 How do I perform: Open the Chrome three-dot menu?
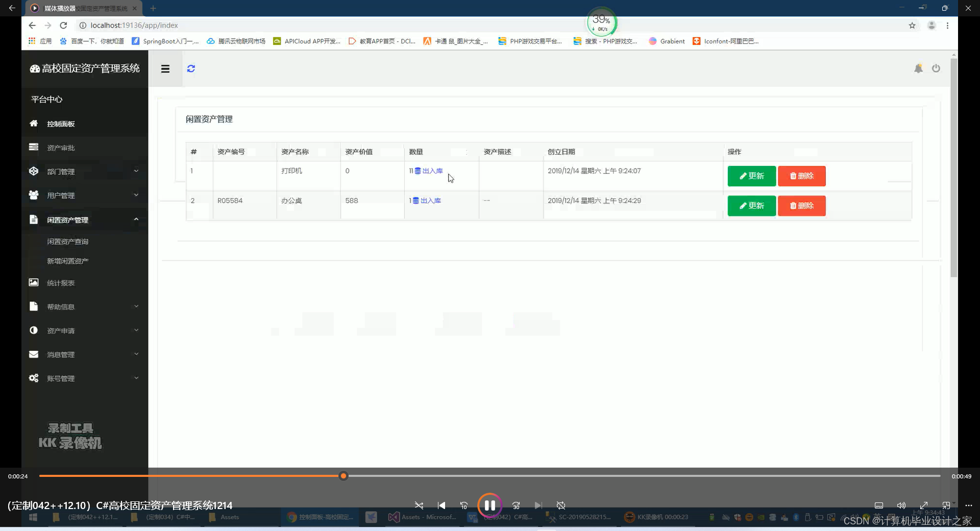pos(947,26)
